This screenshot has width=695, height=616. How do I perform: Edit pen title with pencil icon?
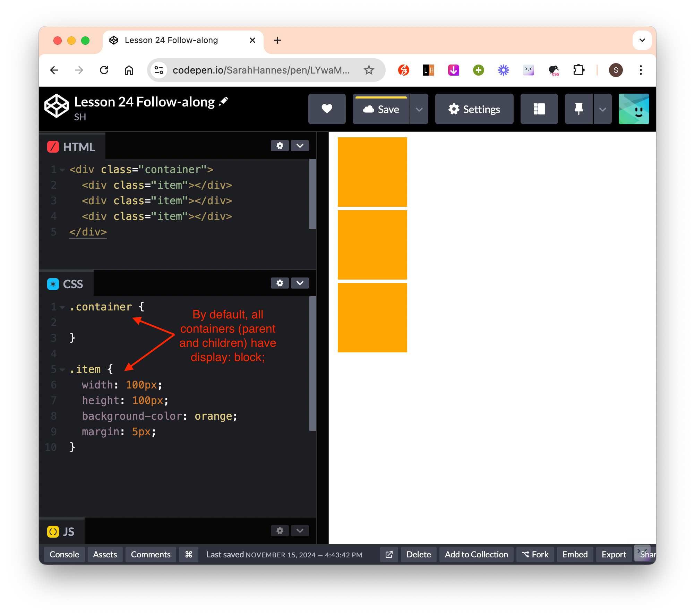click(x=224, y=101)
